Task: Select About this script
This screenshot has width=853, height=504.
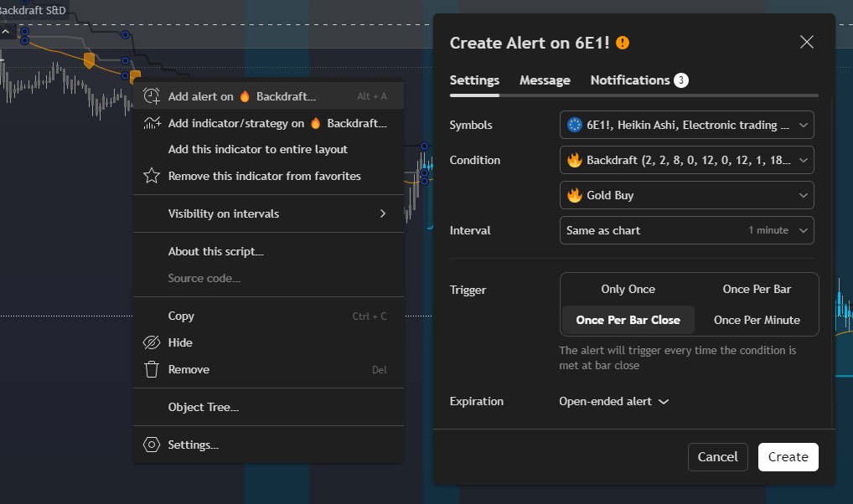Action: coord(268,251)
